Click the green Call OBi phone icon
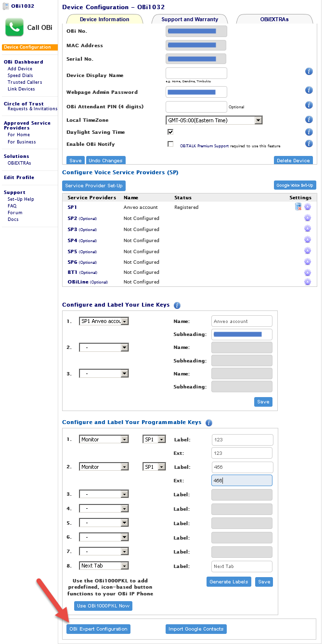Screen dimensions: 324x644 14,27
